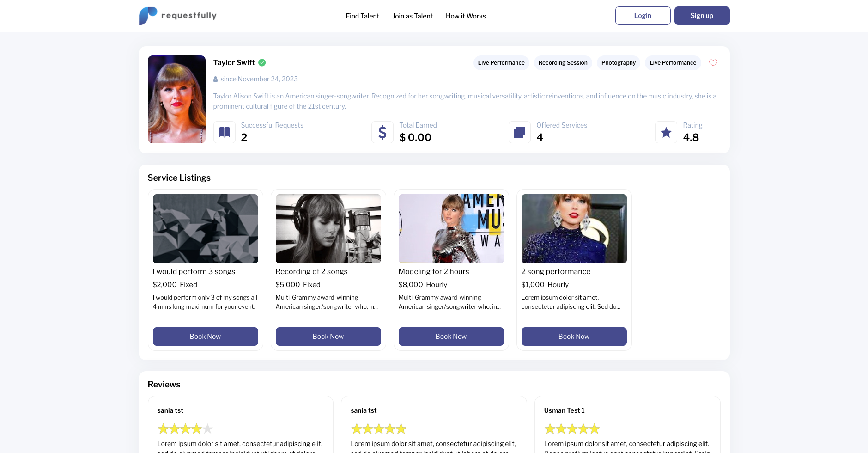The width and height of the screenshot is (868, 453).
Task: Toggle the heart favorite icon
Action: pyautogui.click(x=713, y=63)
